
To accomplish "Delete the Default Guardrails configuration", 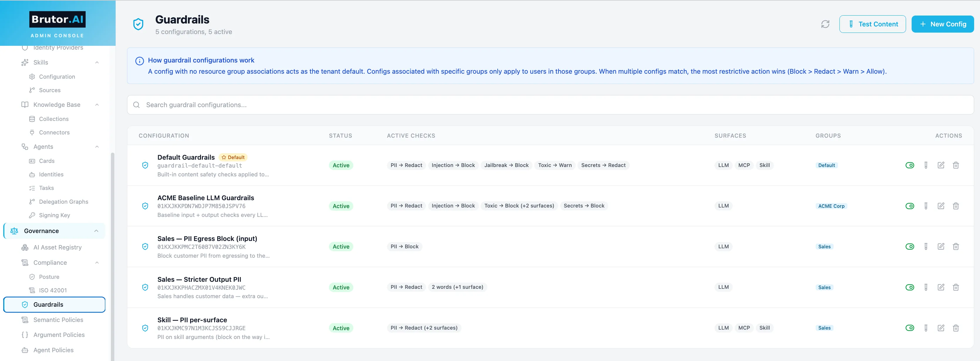I will tap(956, 165).
